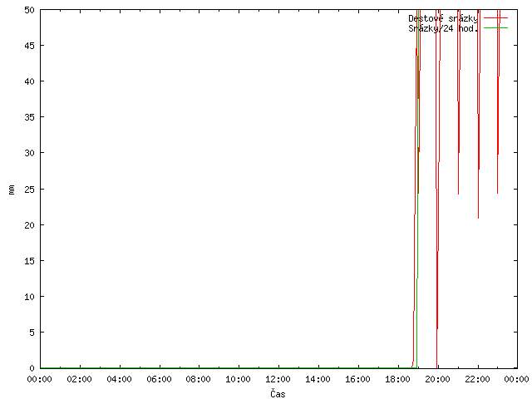Click the 18:00 x-axis label
532x399 pixels.
(397, 379)
